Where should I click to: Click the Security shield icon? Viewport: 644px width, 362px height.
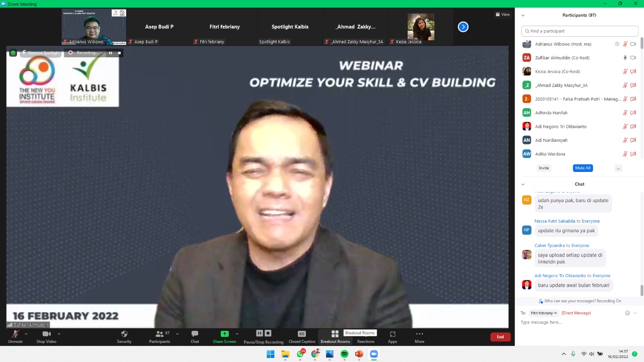click(124, 334)
